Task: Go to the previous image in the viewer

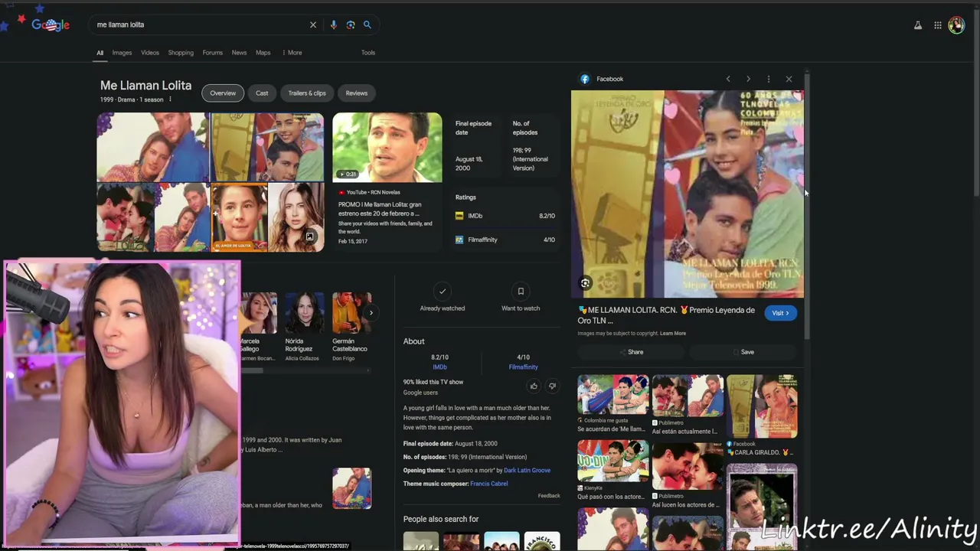Action: 728,79
